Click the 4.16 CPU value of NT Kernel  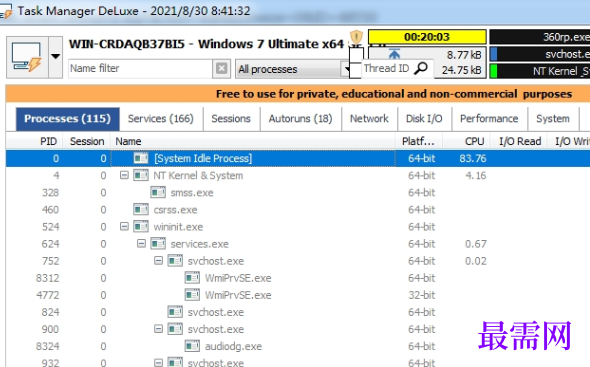(476, 175)
